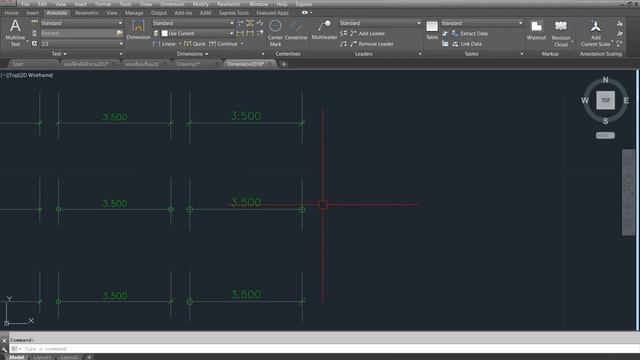Image resolution: width=640 pixels, height=360 pixels.
Task: Open the Draw menu
Action: (146, 4)
